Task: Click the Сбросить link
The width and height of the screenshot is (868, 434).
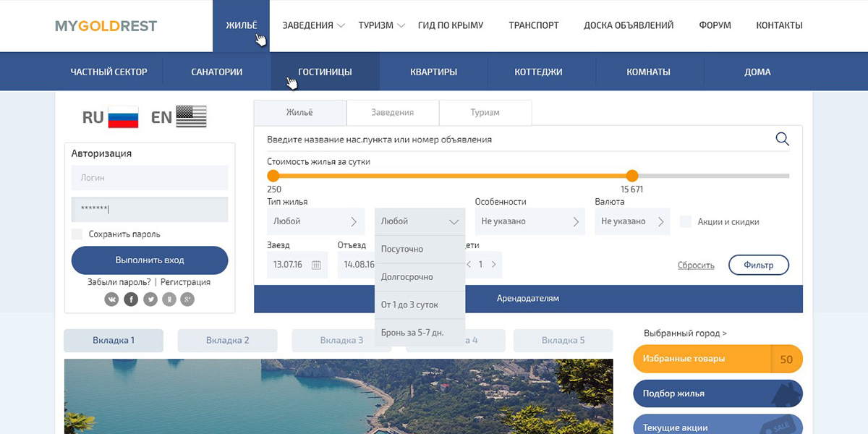Action: (x=696, y=265)
